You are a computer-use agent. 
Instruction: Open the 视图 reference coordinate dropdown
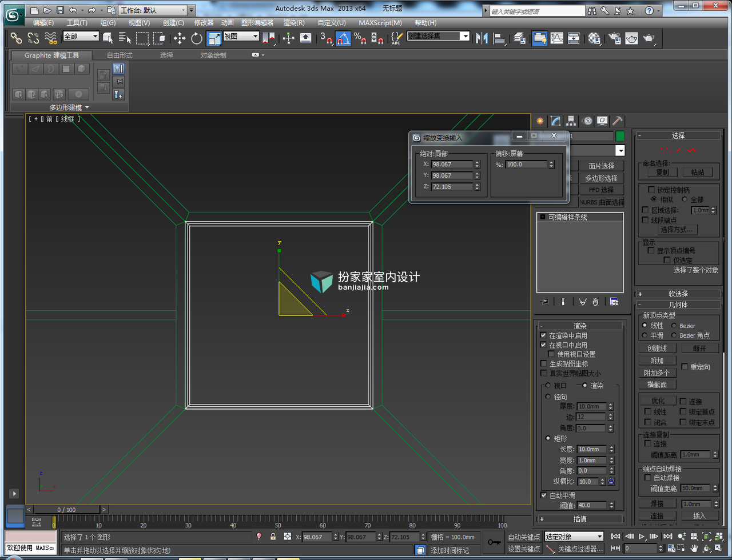click(241, 36)
